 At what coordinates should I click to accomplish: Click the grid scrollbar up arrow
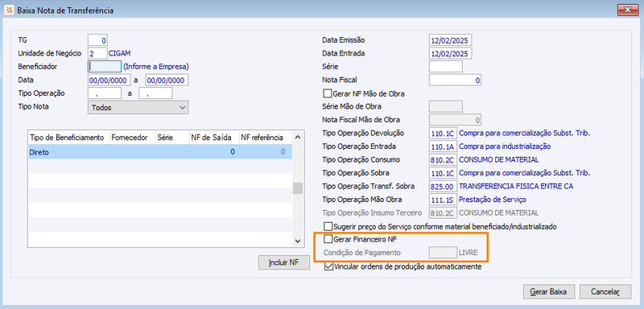click(298, 137)
